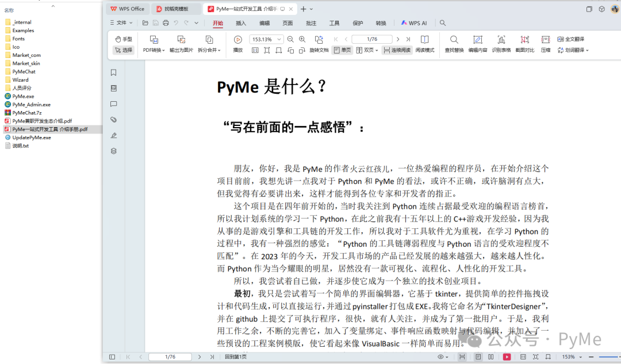Switch to the 插入 ribbon tab

240,23
